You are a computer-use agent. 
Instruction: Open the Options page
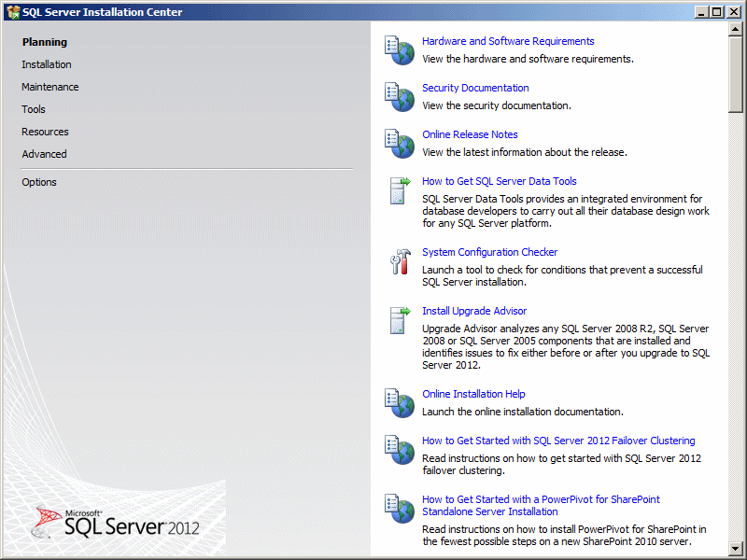coord(39,182)
